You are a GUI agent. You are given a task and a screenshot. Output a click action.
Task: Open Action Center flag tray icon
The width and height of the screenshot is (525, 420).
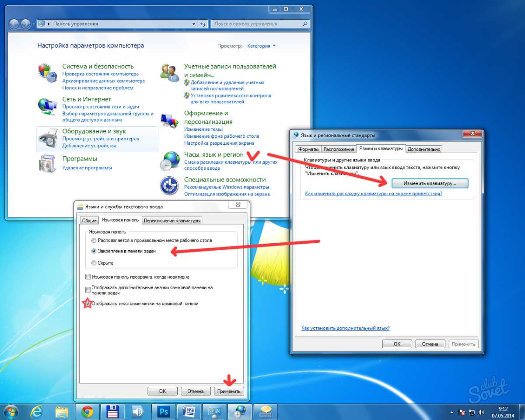462,412
